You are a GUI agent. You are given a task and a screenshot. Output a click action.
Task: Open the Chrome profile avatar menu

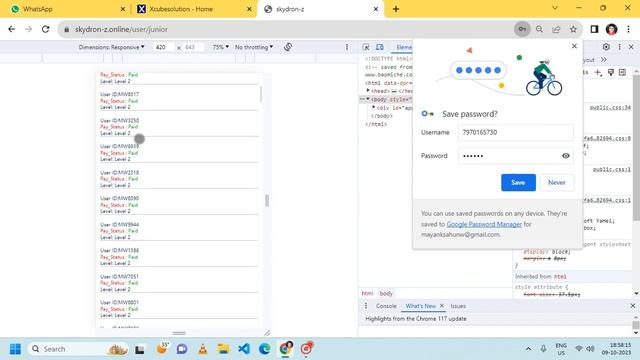[611, 29]
